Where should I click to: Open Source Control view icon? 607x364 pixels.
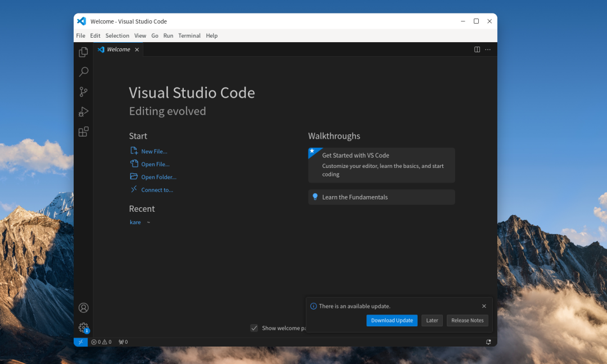click(x=83, y=92)
